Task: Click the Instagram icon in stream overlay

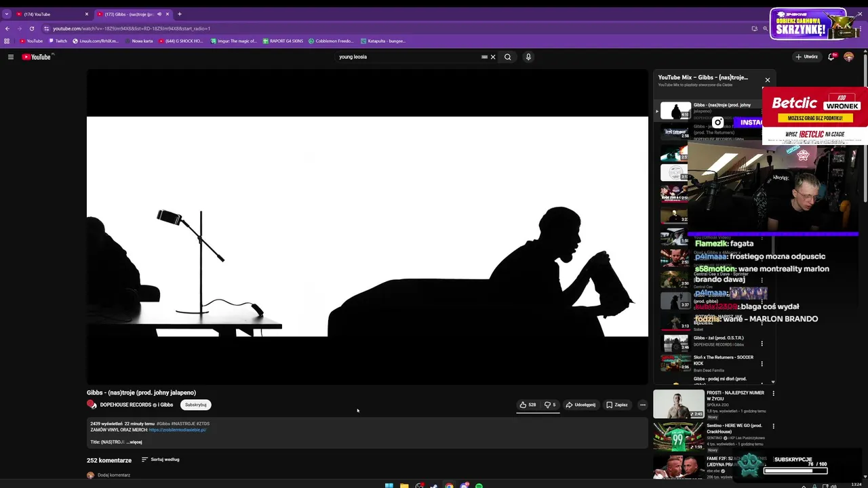Action: 717,123
